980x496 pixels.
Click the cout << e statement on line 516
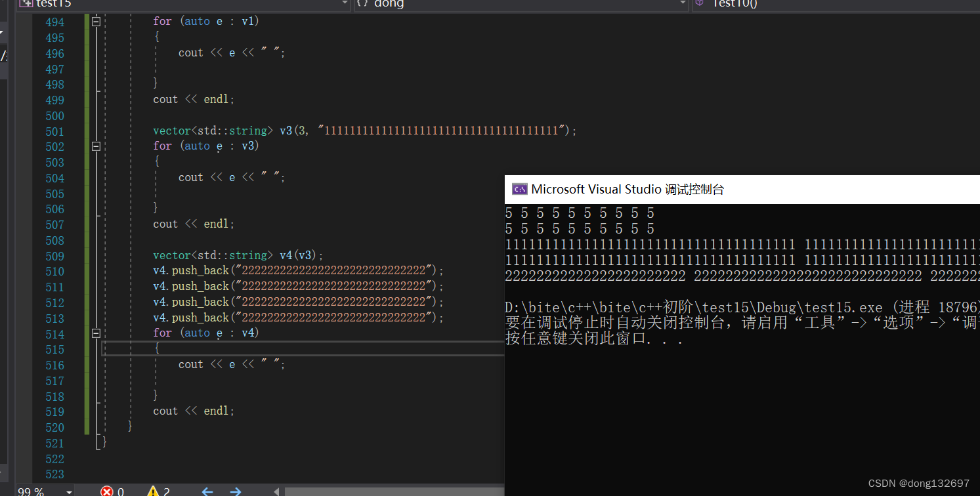click(x=232, y=364)
